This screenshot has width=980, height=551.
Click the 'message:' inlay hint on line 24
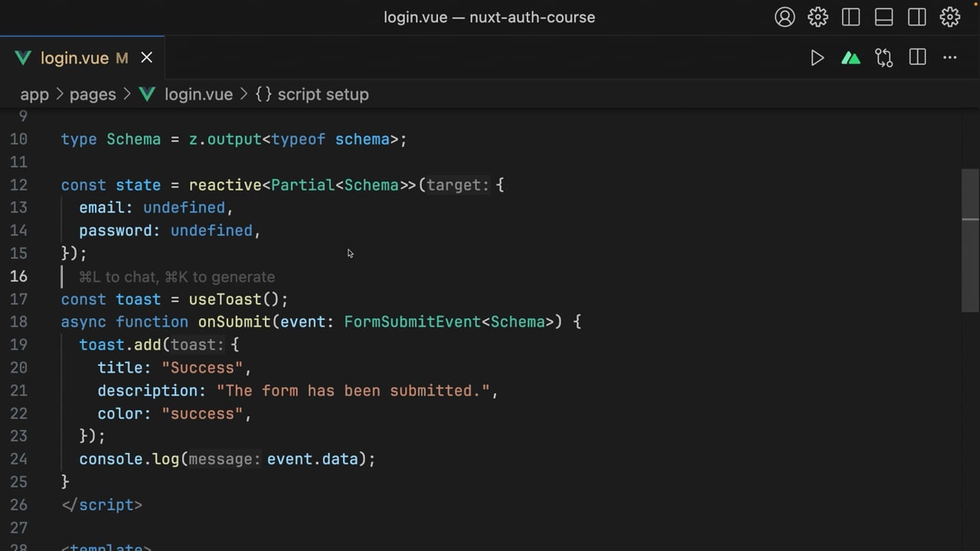point(224,459)
